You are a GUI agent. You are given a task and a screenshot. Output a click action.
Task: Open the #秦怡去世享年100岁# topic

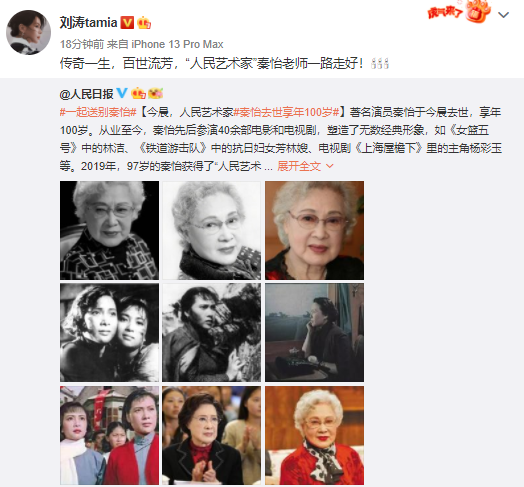point(286,112)
